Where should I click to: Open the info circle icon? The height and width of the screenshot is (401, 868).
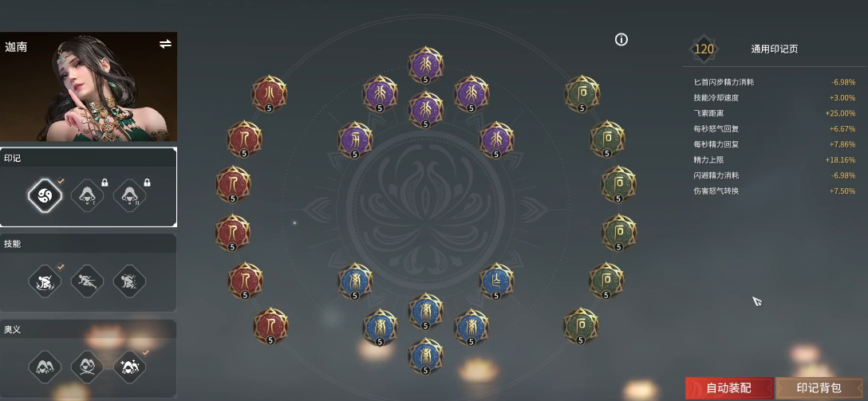pyautogui.click(x=621, y=39)
